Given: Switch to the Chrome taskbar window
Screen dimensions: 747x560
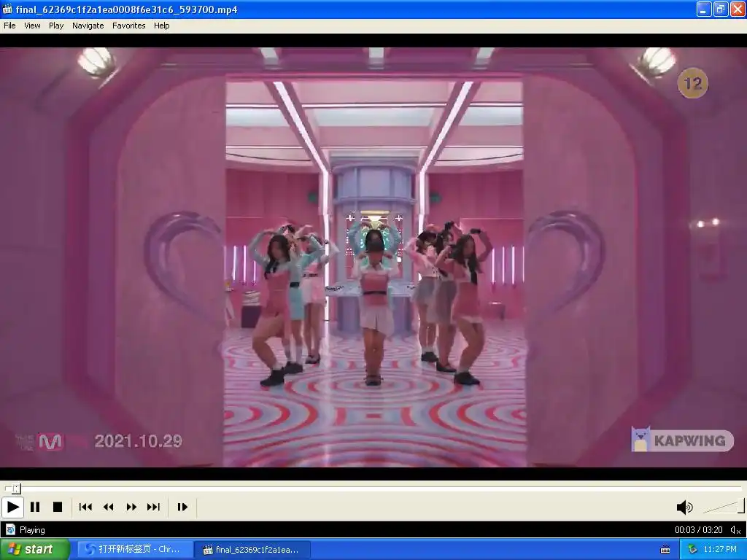Looking at the screenshot, I should point(135,550).
